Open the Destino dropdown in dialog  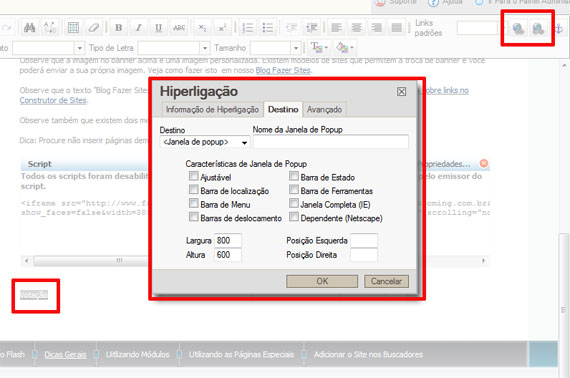pyautogui.click(x=205, y=142)
